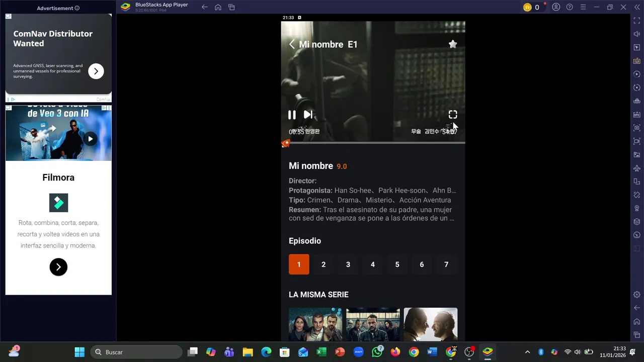The image size is (644, 362).
Task: Open BlueStacks sidebar recent apps icon
Action: 637,335
